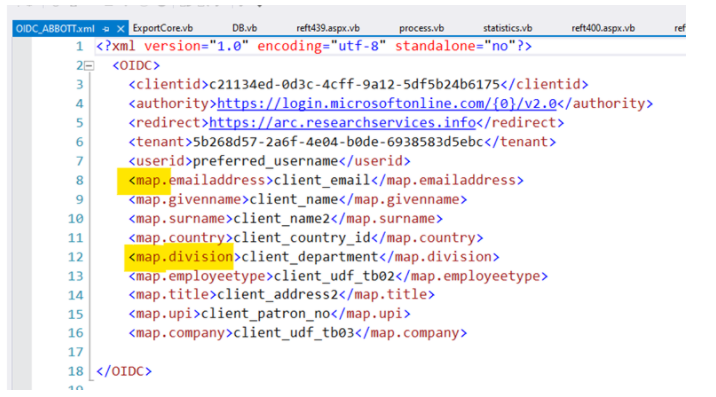The image size is (716, 397).
Task: Open the reft400.aspx.vb tab
Action: point(603,28)
